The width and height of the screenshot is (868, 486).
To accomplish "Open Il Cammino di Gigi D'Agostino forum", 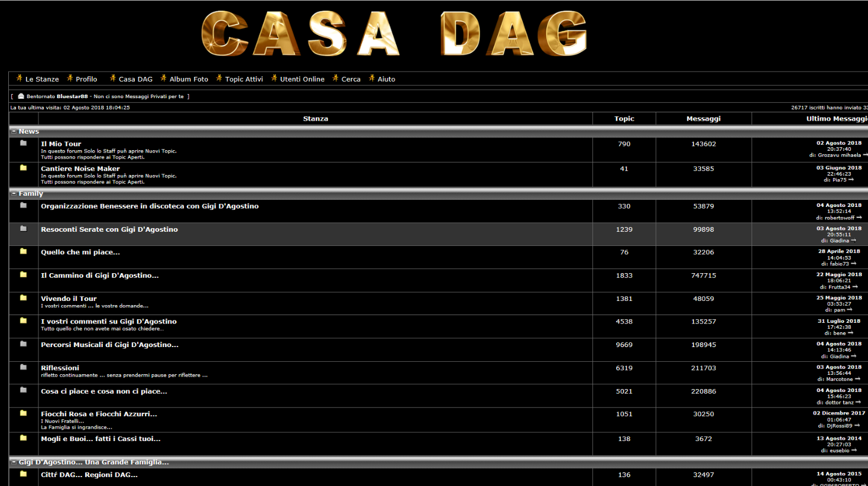I will pos(100,276).
